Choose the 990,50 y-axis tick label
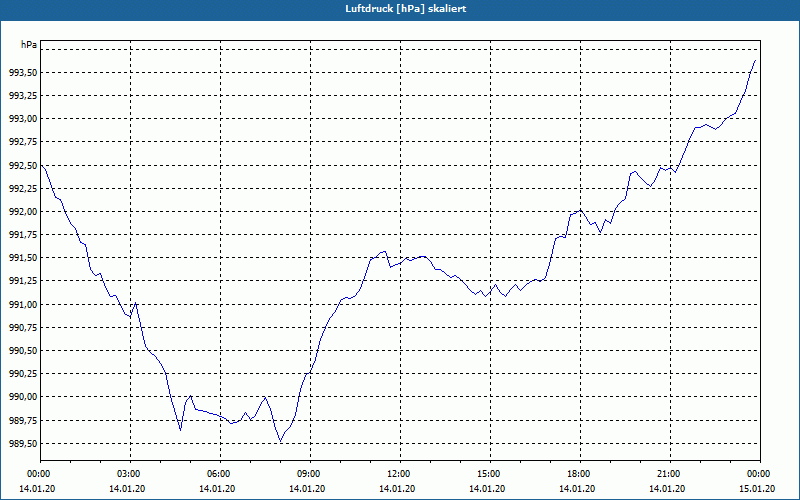 coord(23,351)
